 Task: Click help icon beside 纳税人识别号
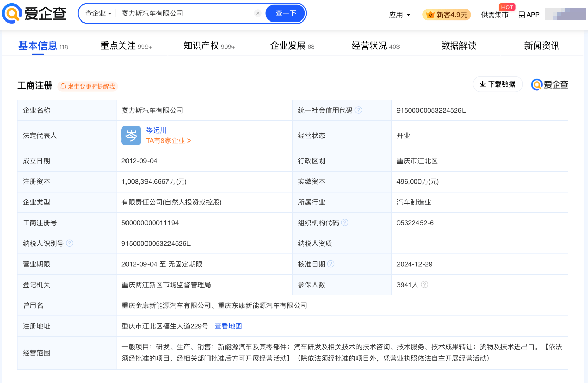70,243
